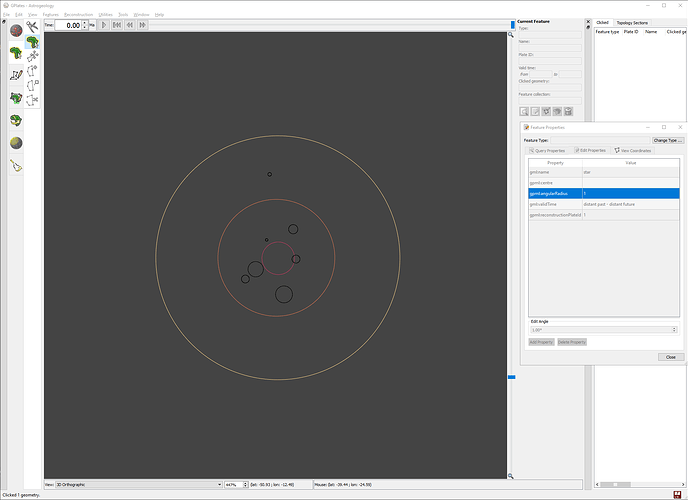688x500 pixels.
Task: Switch to the Query Properties tab
Action: click(547, 150)
